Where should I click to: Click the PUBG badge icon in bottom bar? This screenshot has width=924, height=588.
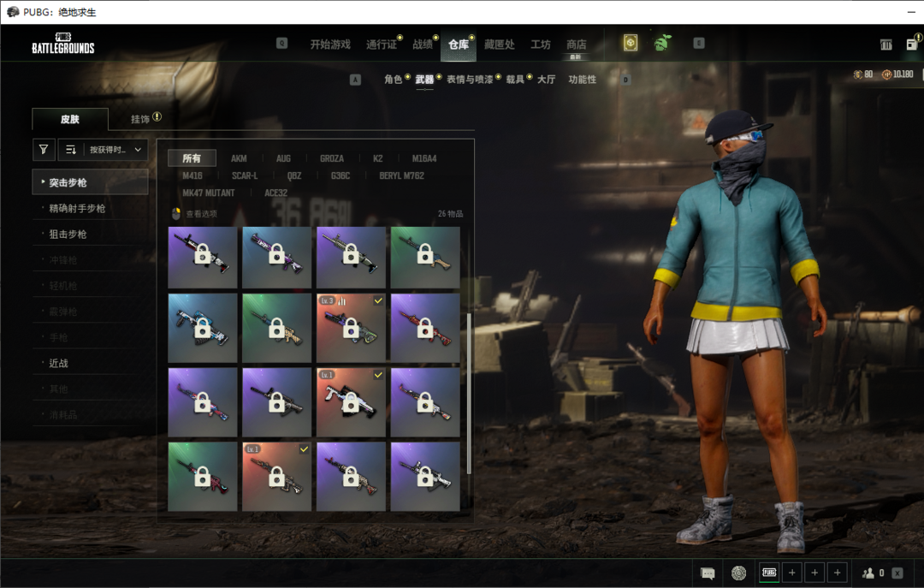pos(769,573)
